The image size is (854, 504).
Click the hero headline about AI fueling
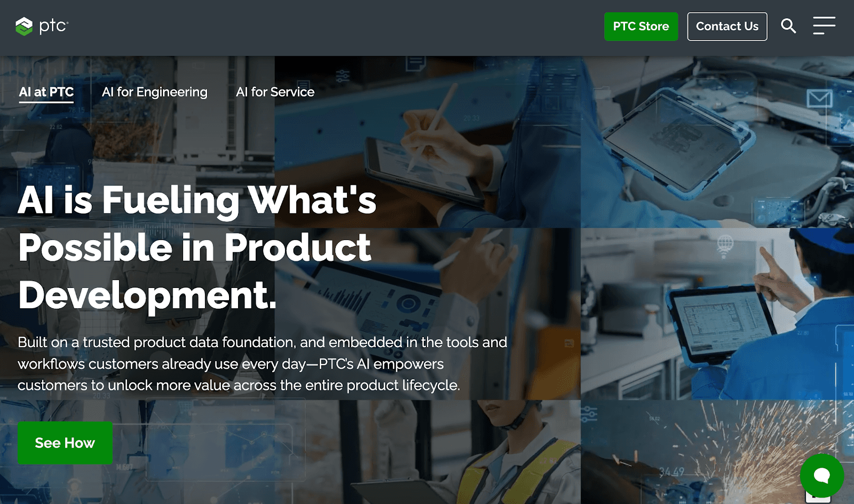[x=197, y=247]
